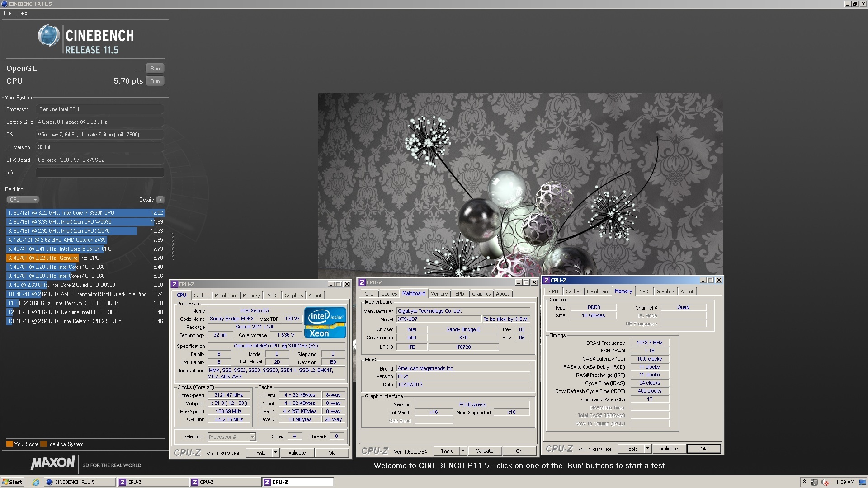Select CPU tab in rightmost CPU-Z window
This screenshot has height=488, width=868.
[x=553, y=291]
